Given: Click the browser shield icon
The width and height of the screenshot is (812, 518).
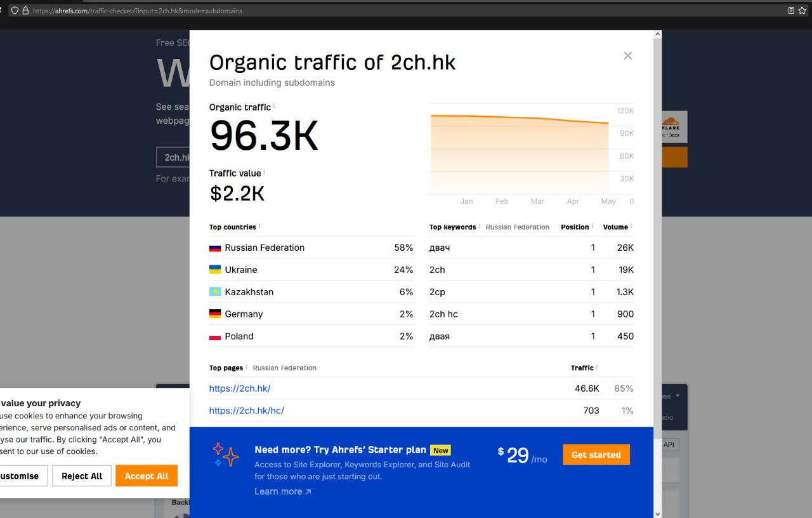Looking at the screenshot, I should pos(15,11).
